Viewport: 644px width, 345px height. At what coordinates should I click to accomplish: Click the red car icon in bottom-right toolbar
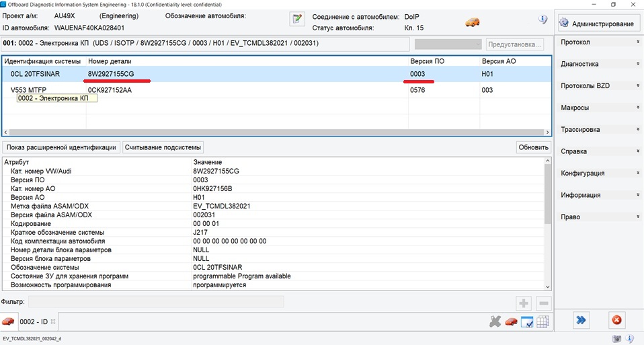pos(512,321)
